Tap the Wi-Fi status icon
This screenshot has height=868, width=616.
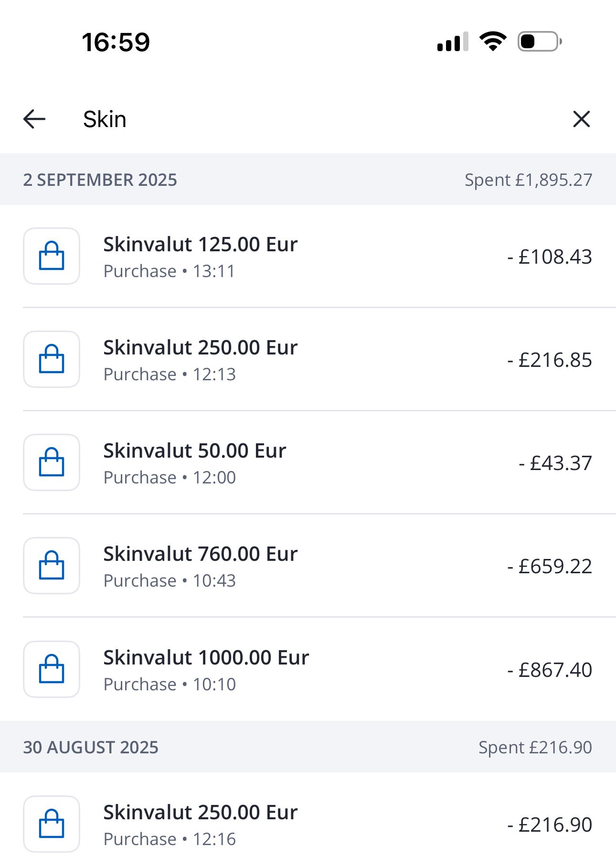493,42
